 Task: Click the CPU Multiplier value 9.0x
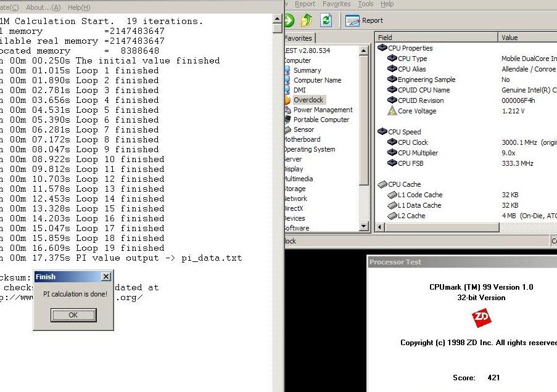point(508,153)
